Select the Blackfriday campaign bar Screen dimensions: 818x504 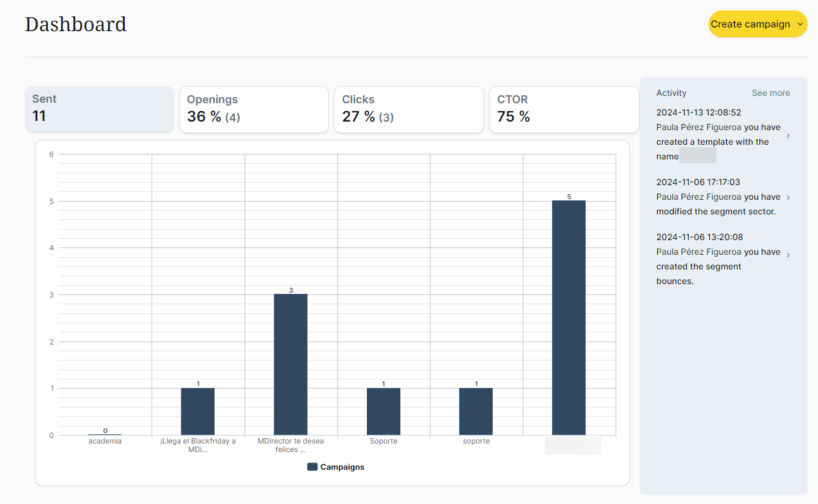click(197, 411)
